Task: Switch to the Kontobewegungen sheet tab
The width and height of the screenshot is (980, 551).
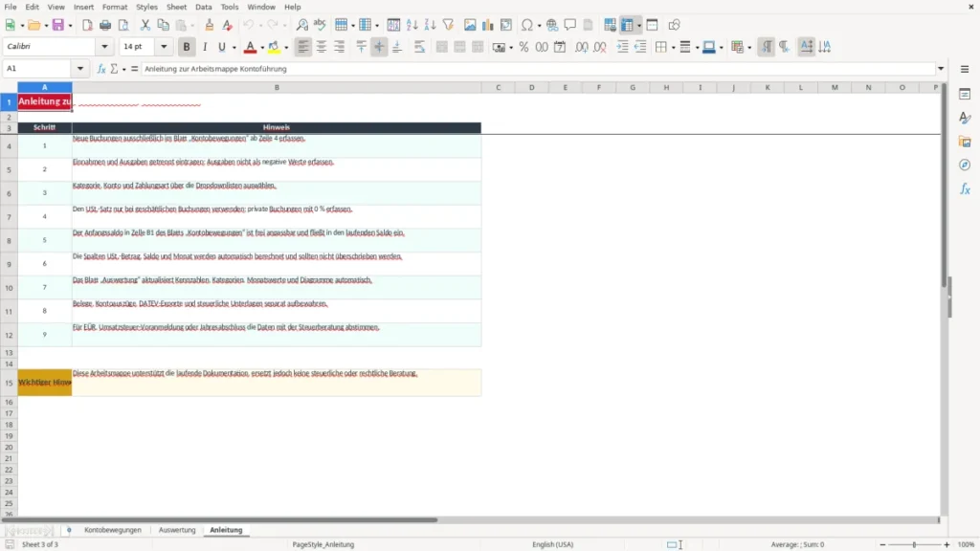Action: point(113,530)
